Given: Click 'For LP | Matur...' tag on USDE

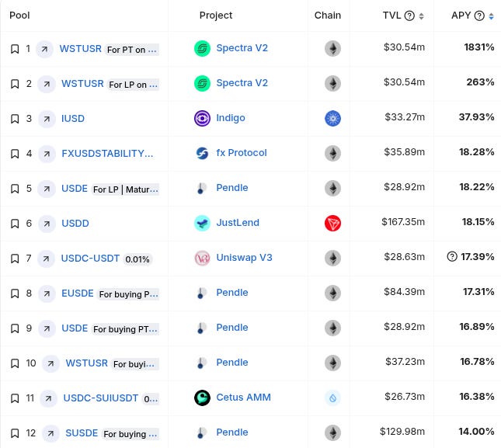Looking at the screenshot, I should tap(126, 189).
